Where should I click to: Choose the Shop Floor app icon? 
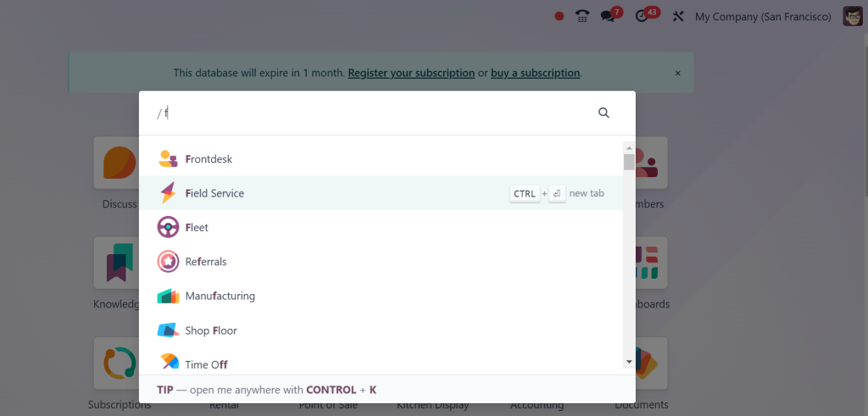(x=168, y=330)
